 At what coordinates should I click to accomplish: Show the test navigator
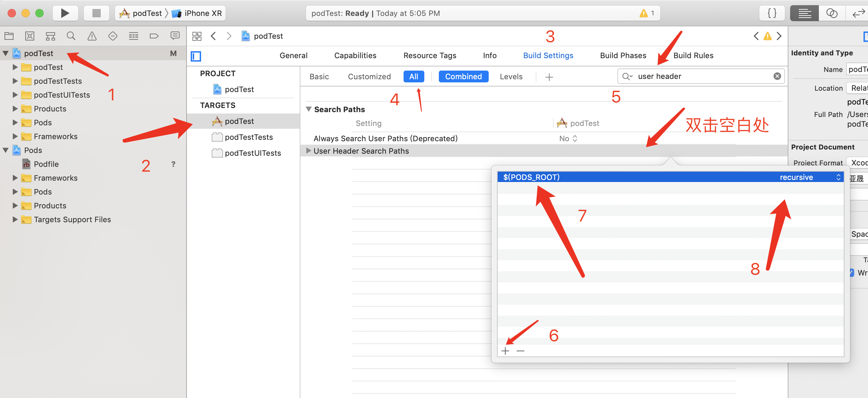point(113,36)
